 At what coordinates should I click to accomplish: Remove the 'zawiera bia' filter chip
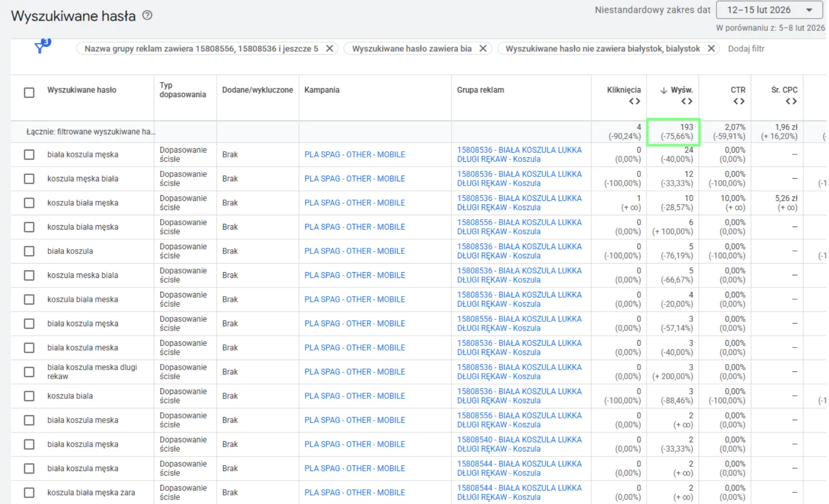click(x=483, y=49)
